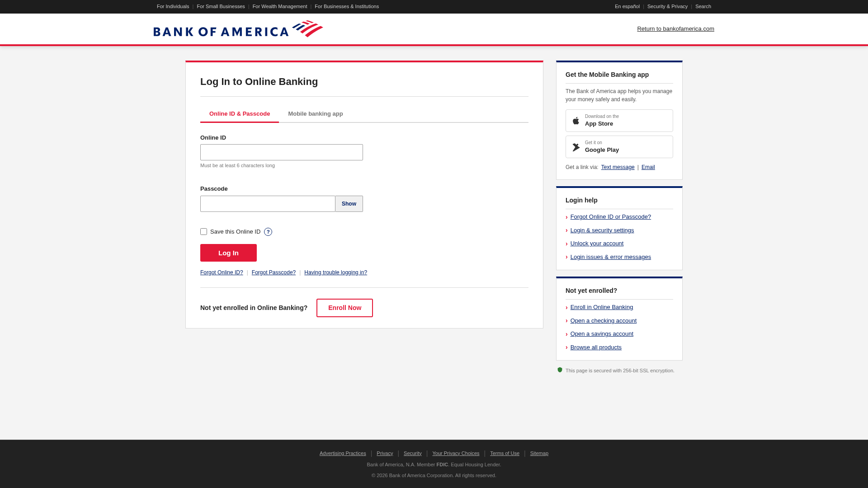Click the 'Not yet enrolled?' sidebar heading
This screenshot has width=868, height=488.
click(591, 291)
